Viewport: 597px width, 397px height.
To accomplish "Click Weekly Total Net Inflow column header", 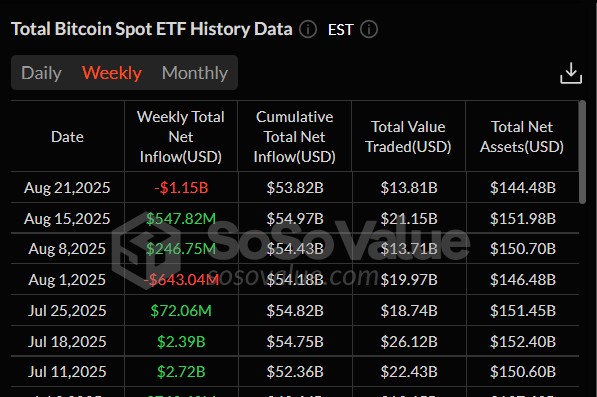I will tap(181, 137).
